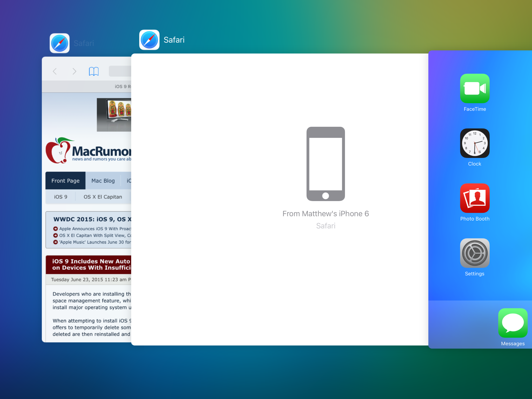Open the Settings gear icon
532x399 pixels.
click(x=475, y=253)
